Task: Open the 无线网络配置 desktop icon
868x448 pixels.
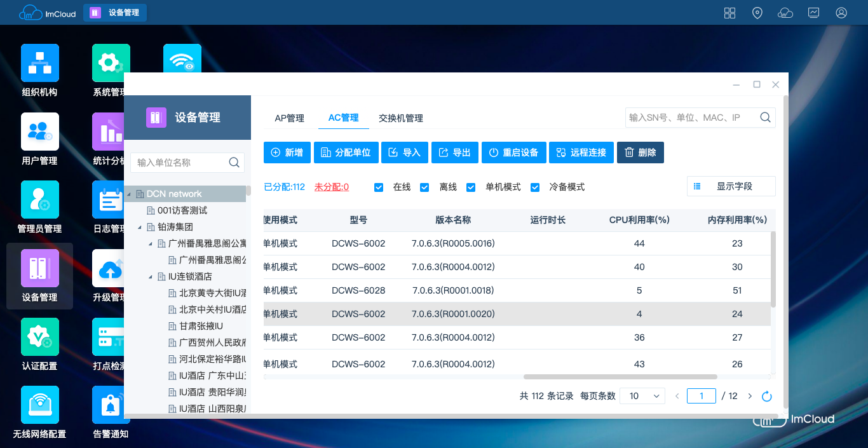Action: 39,405
